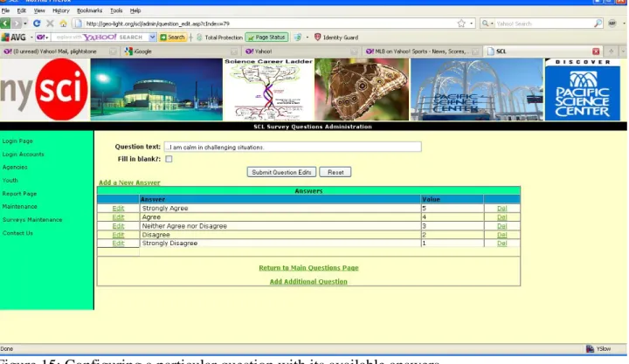The width and height of the screenshot is (629, 364).
Task: Click the Question text input field
Action: coord(293,148)
